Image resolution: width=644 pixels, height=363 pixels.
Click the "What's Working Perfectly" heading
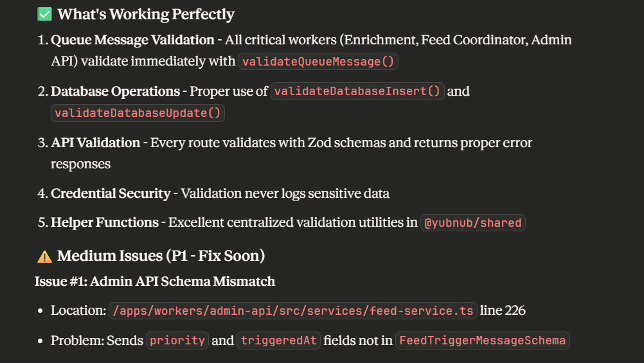(145, 14)
